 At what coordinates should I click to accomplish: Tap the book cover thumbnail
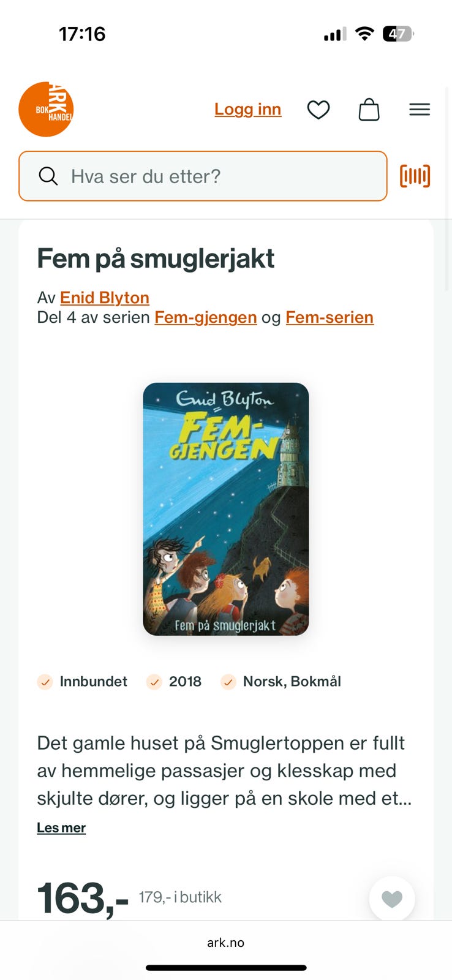pyautogui.click(x=226, y=509)
